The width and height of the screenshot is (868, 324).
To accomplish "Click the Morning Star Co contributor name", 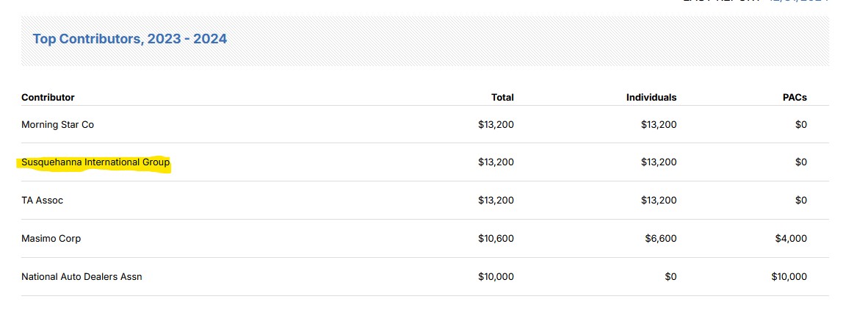I will click(57, 125).
